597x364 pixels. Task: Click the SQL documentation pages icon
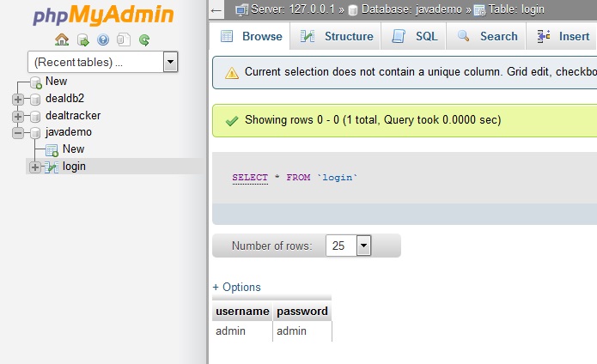click(x=124, y=39)
